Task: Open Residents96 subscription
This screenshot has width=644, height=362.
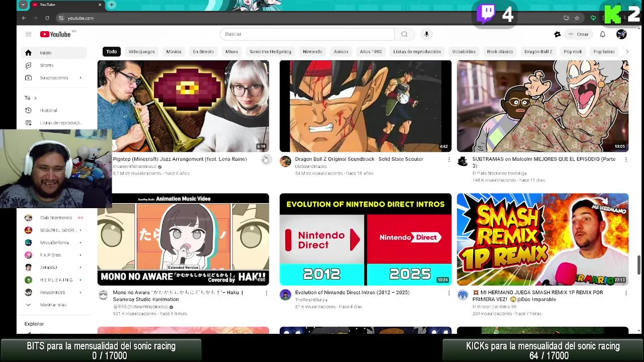Action: tap(54, 293)
